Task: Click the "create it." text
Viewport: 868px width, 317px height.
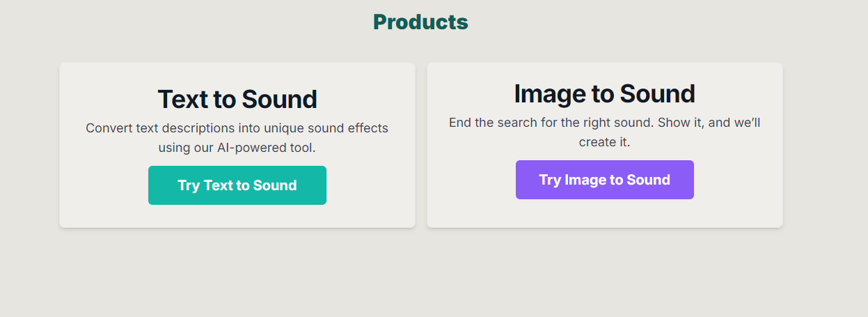Action: (604, 142)
